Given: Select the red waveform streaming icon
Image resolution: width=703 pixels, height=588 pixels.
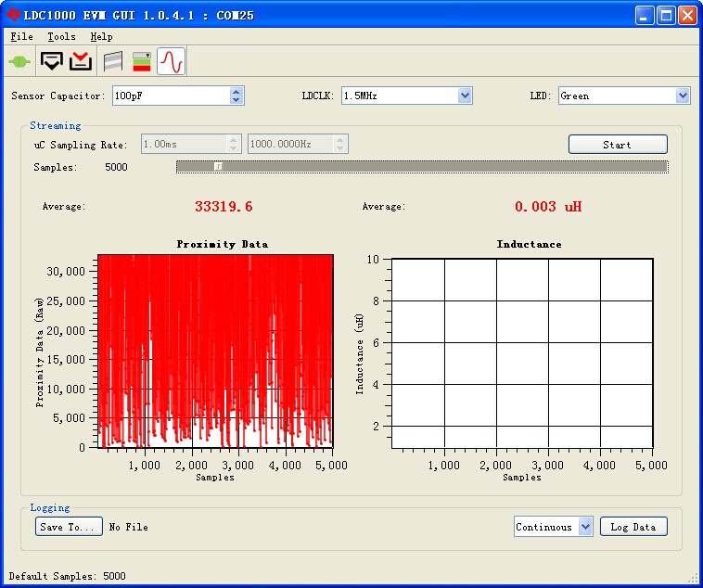Looking at the screenshot, I should pos(171,61).
